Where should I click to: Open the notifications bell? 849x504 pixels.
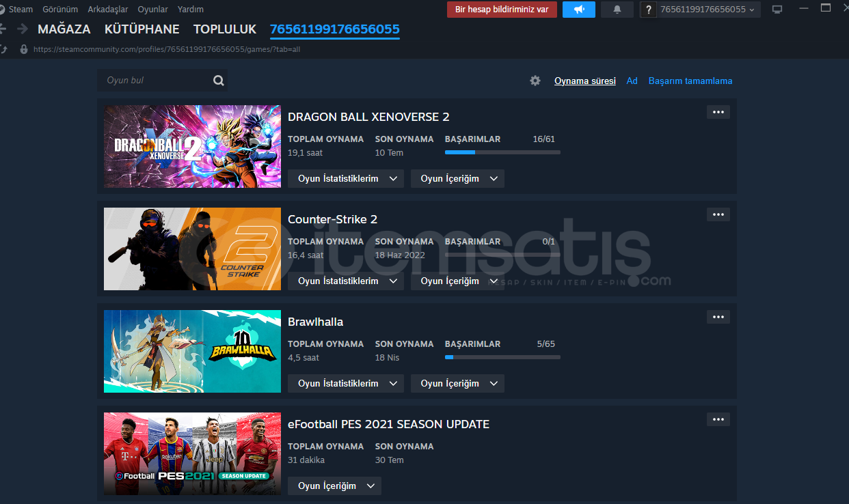[x=617, y=10]
